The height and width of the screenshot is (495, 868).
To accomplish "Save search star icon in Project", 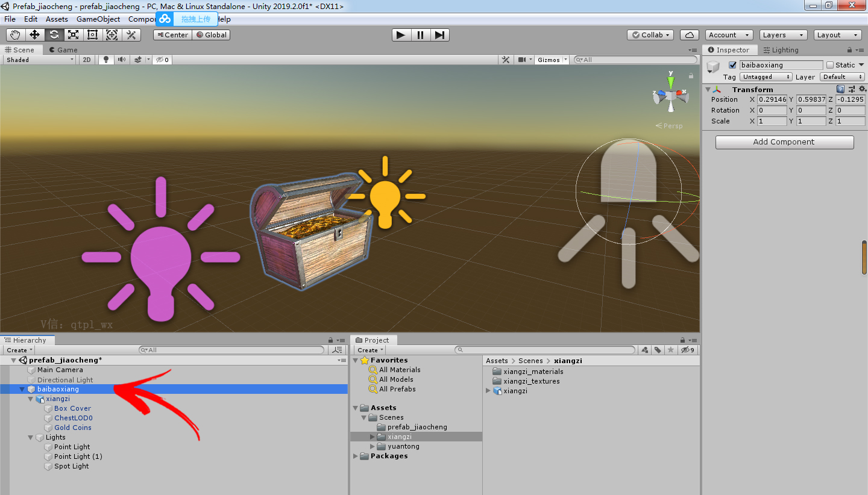I will click(670, 350).
